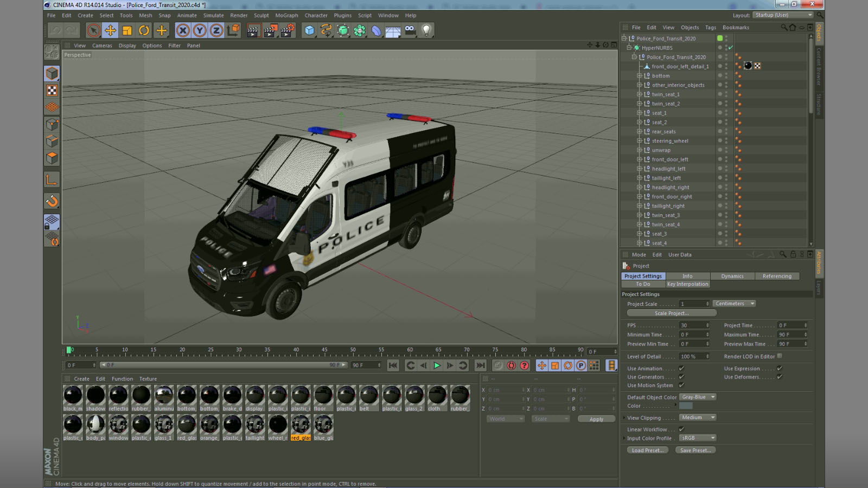Image resolution: width=868 pixels, height=488 pixels.
Task: Open Default Object Color Gray-Blue dropdown
Action: (x=699, y=397)
